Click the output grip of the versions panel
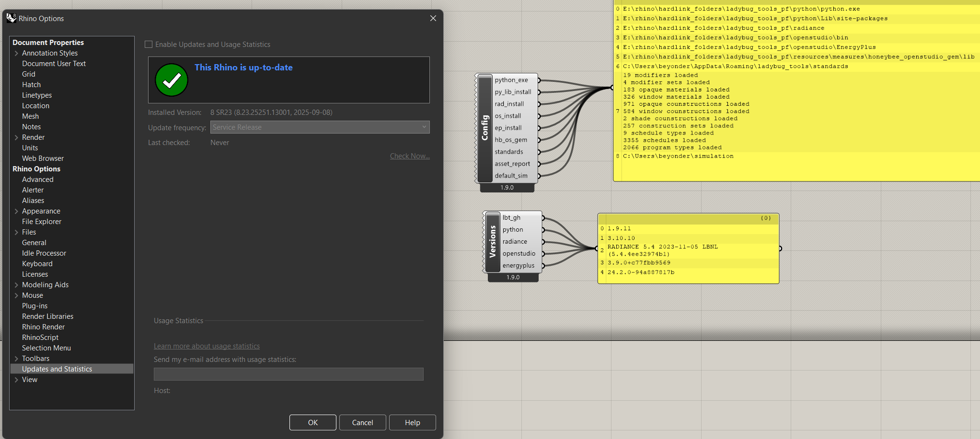 tap(780, 248)
